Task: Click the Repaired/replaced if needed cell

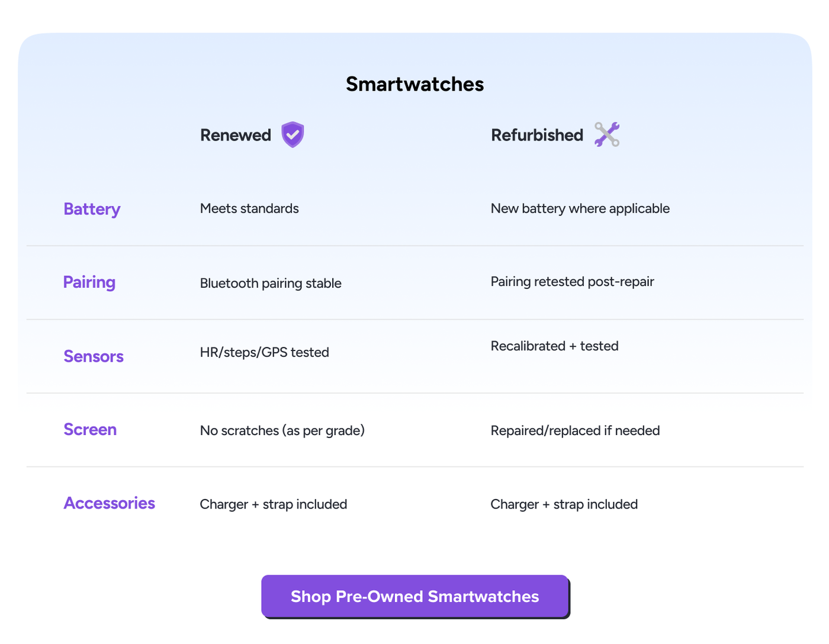Action: pyautogui.click(x=575, y=430)
